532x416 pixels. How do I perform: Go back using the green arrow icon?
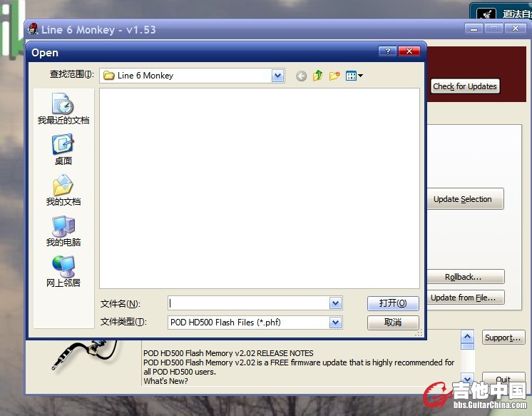tap(301, 76)
